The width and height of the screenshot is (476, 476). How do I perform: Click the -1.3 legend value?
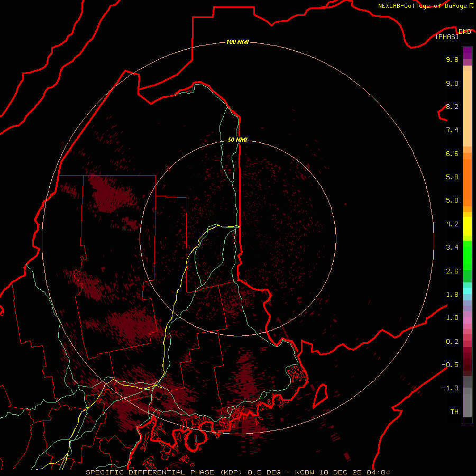450,388
